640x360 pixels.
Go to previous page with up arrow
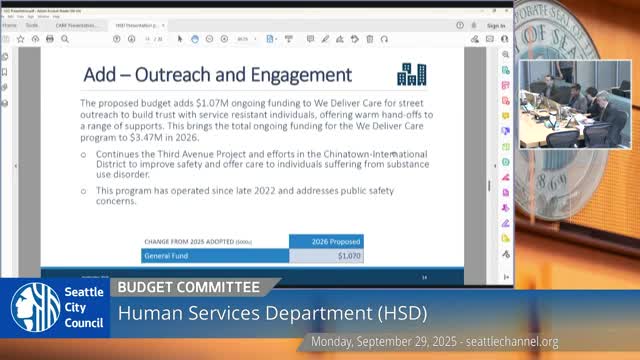point(117,39)
